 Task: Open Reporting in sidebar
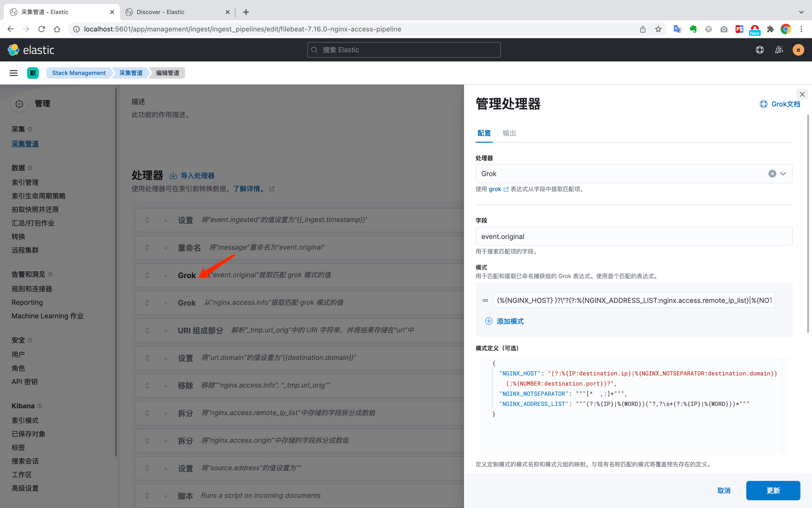click(x=27, y=302)
